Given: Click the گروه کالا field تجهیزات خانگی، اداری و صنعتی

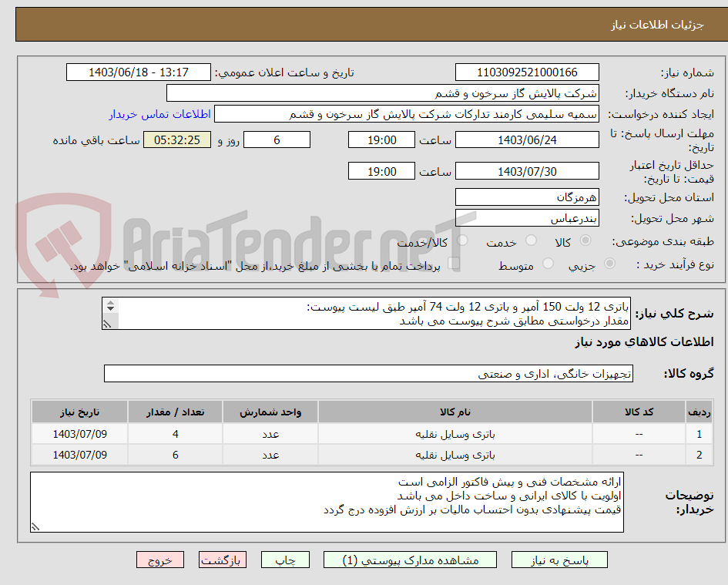Looking at the screenshot, I should pyautogui.click(x=369, y=374).
